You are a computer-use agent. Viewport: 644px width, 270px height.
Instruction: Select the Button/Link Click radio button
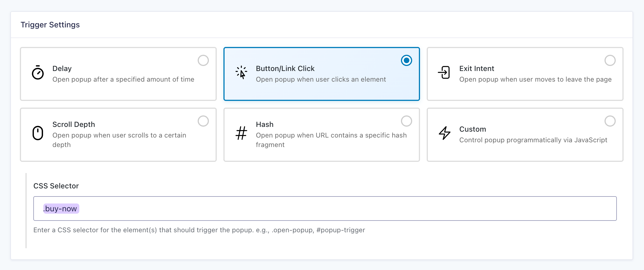pyautogui.click(x=406, y=60)
